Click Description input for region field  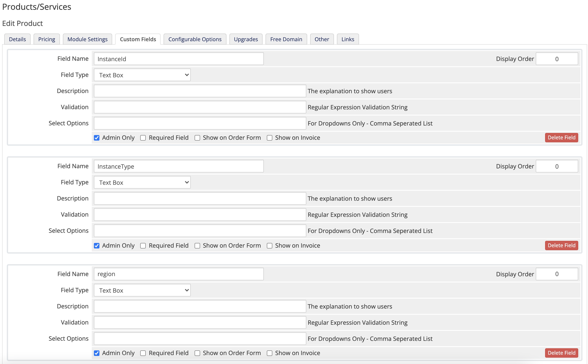pyautogui.click(x=200, y=306)
